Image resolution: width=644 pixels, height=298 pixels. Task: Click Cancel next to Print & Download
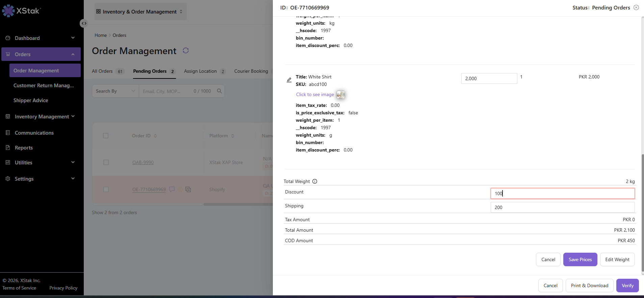550,285
